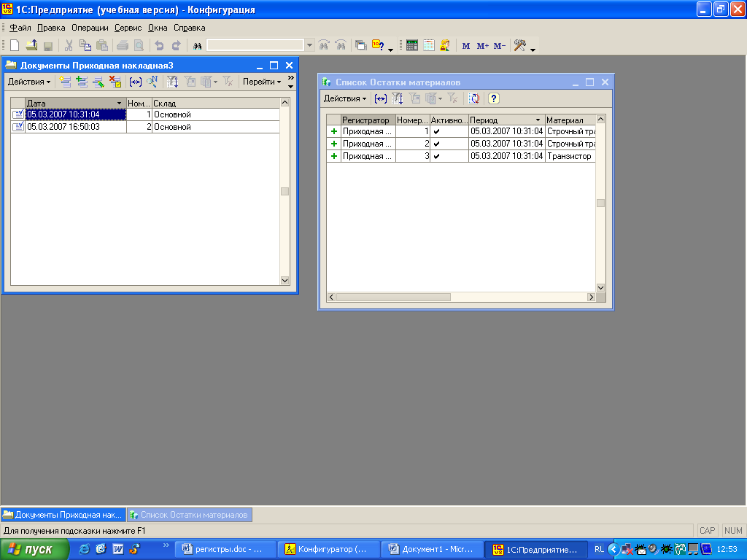Image resolution: width=747 pixels, height=560 pixels.
Task: Open the Справка menu
Action: [x=189, y=28]
